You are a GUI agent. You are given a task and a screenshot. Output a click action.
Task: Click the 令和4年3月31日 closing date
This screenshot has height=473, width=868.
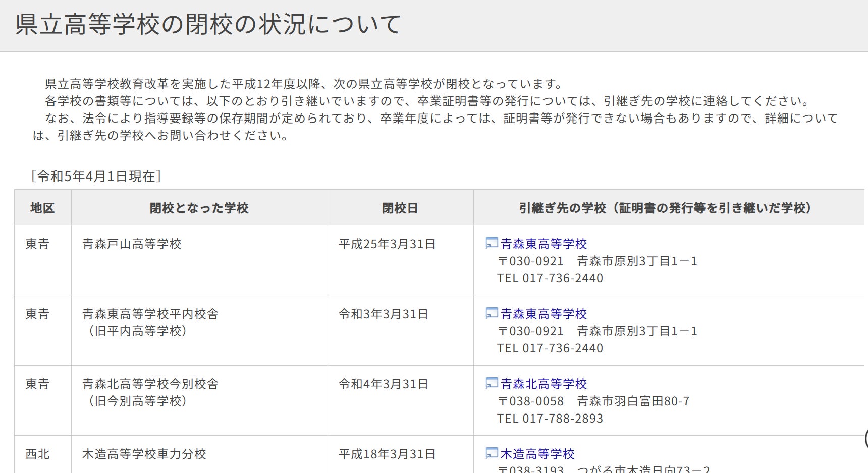[x=384, y=384]
